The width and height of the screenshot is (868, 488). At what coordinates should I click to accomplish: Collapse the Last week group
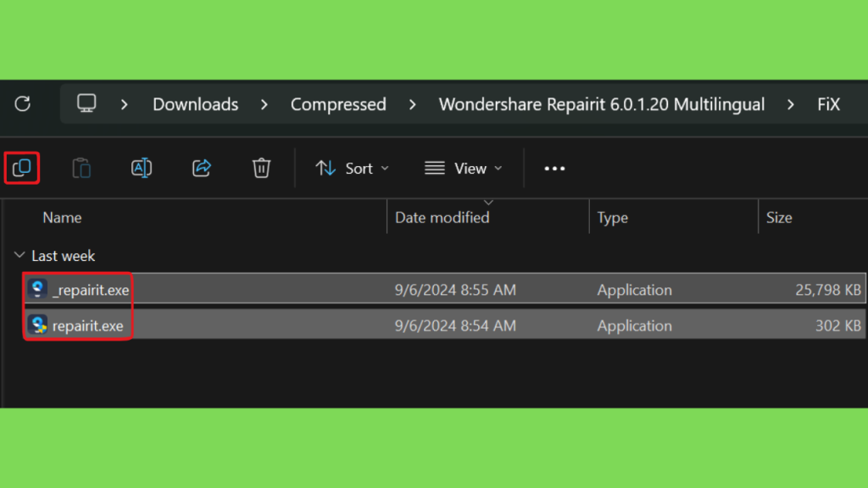coord(19,255)
